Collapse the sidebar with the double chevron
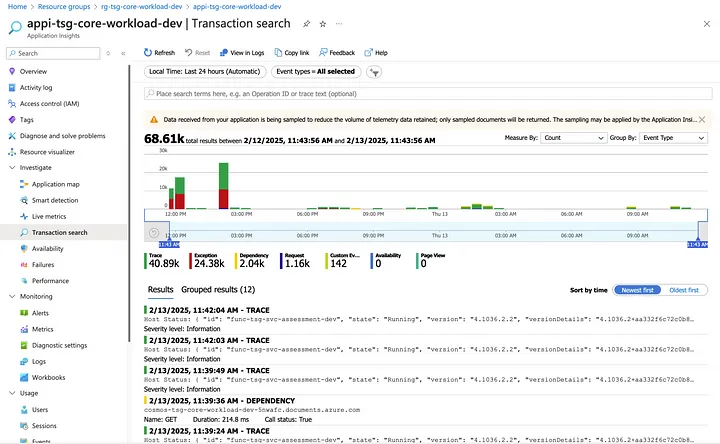This screenshot has height=444, width=720. (x=123, y=53)
